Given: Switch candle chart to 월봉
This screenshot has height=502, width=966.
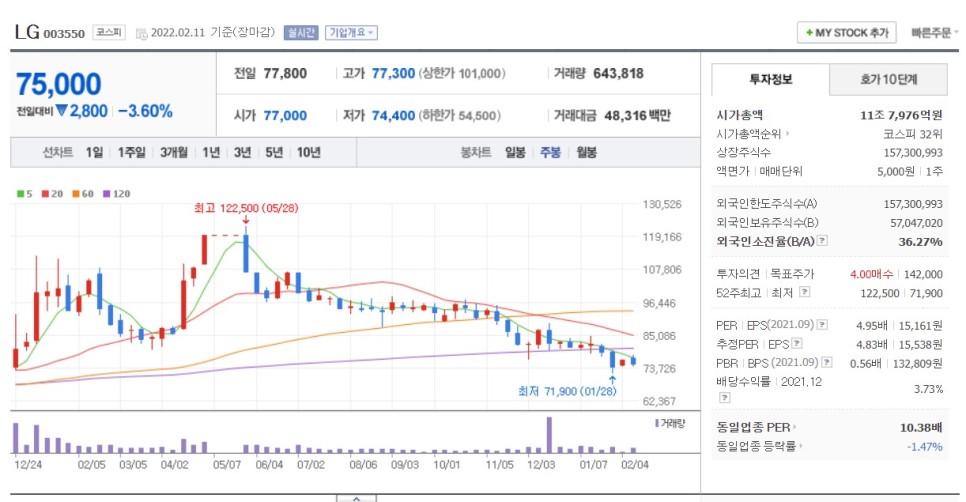Looking at the screenshot, I should point(586,152).
